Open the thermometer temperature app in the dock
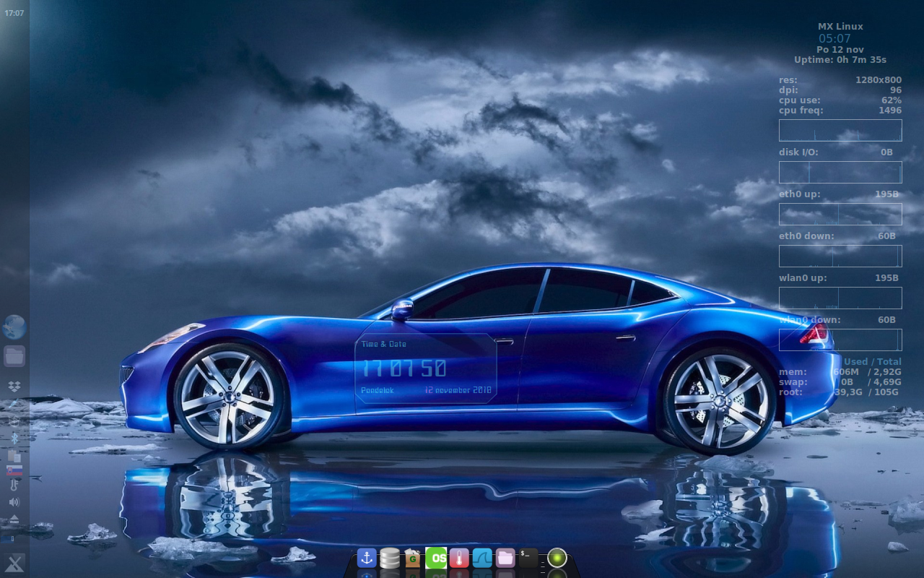This screenshot has height=578, width=924. click(459, 558)
